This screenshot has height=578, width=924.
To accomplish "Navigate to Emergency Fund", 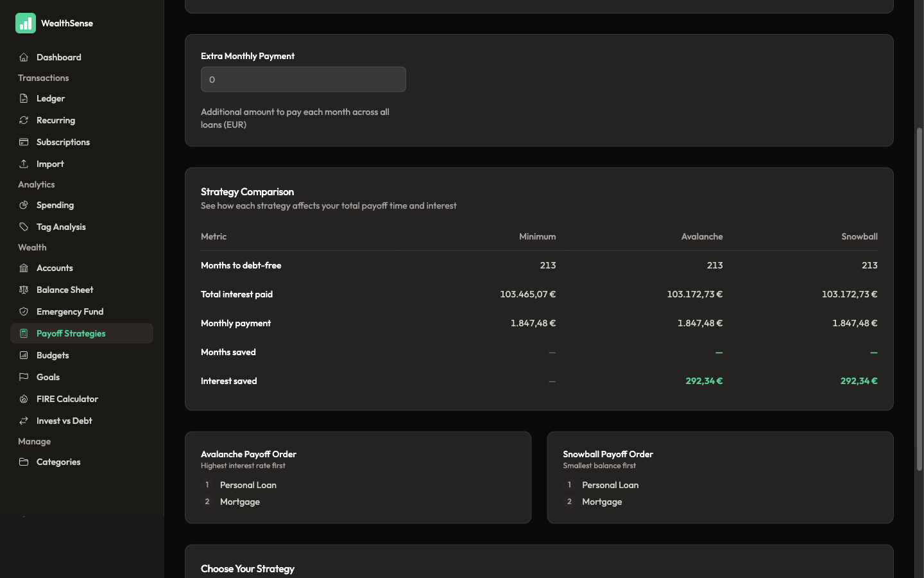I will tap(81, 311).
